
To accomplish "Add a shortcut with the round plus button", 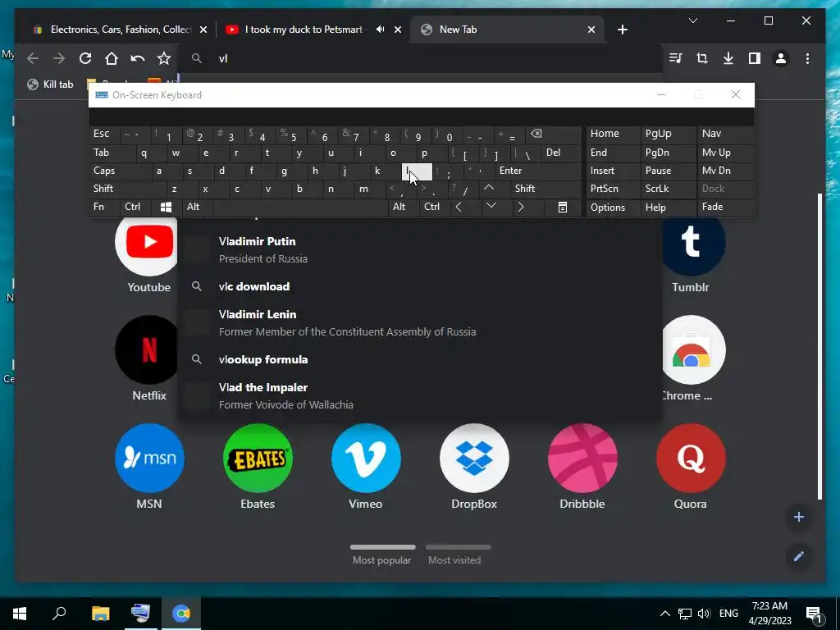I will tap(799, 517).
